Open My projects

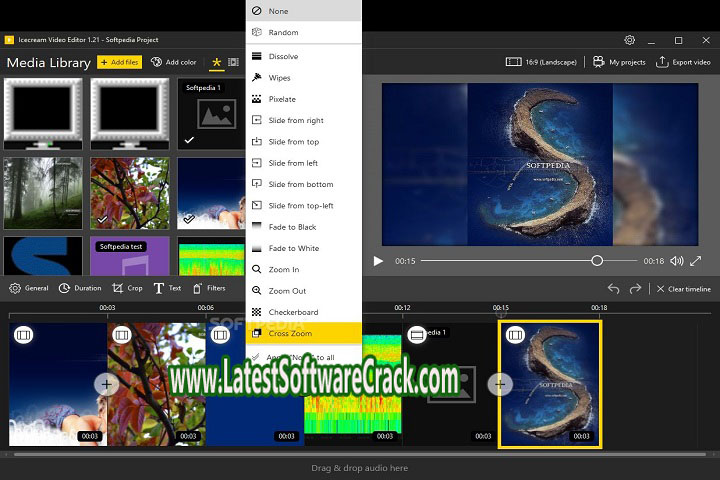tap(619, 62)
